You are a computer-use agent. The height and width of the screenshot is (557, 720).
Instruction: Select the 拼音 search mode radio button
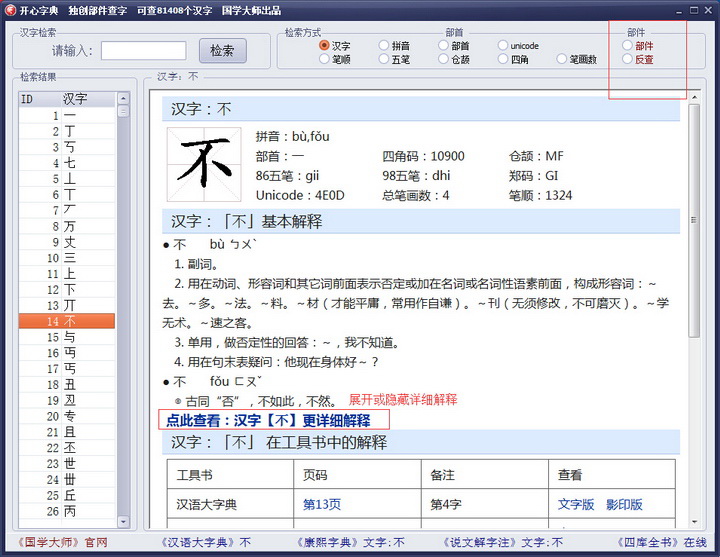pos(384,46)
